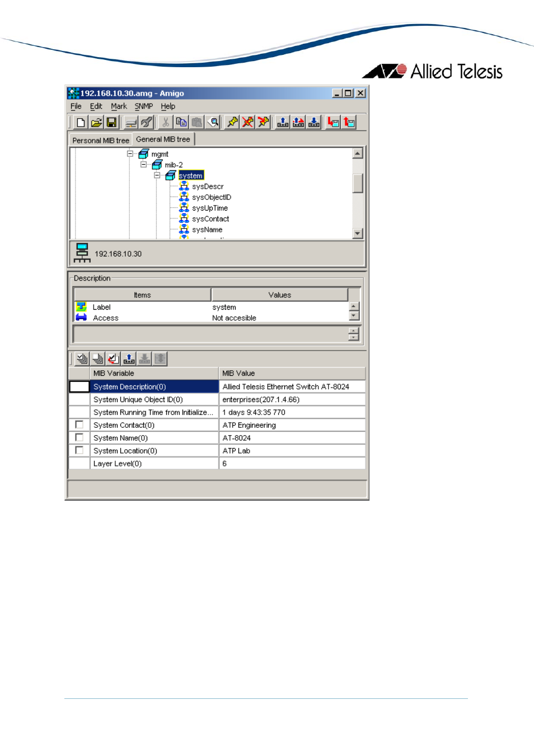
Task: Select sysName in the MIB tree
Action: click(x=207, y=230)
